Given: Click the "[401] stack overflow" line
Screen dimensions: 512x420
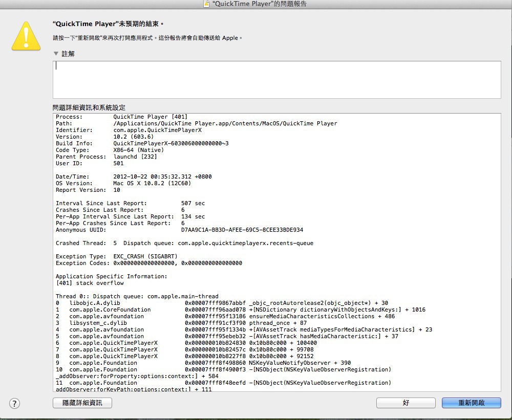Looking at the screenshot, I should click(90, 283).
